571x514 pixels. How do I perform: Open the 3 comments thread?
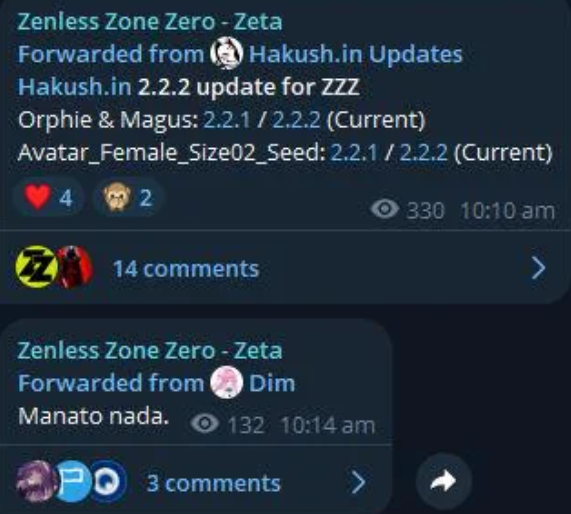tap(196, 482)
